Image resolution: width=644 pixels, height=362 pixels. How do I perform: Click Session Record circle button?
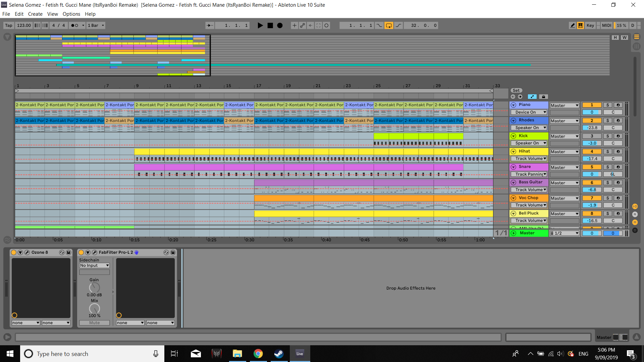[326, 25]
